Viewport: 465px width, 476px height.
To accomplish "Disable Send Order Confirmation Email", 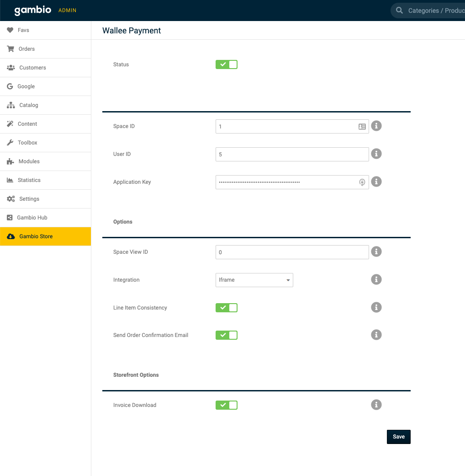I will (x=227, y=335).
